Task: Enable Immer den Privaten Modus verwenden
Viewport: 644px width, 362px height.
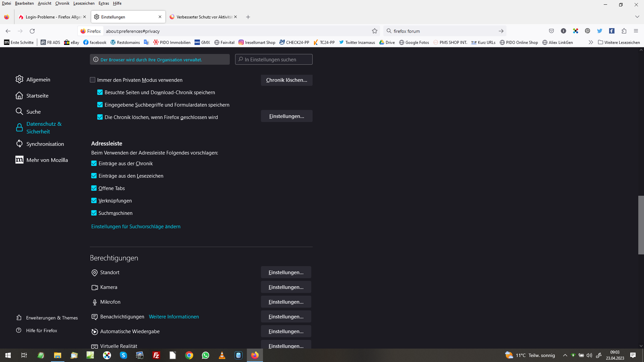Action: pyautogui.click(x=93, y=80)
